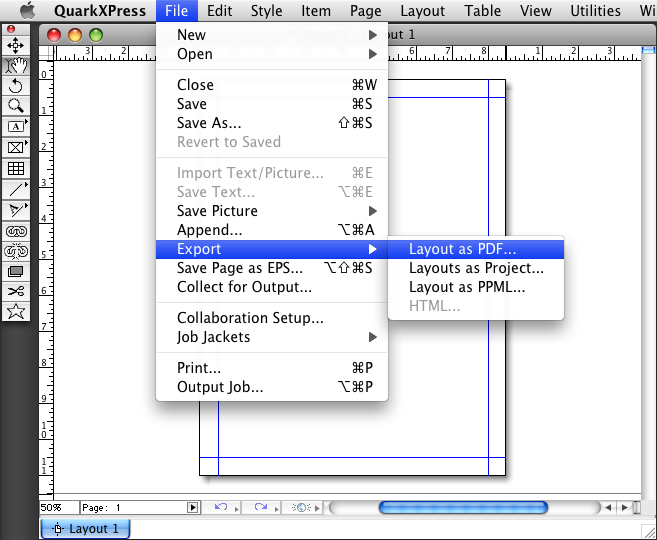Image resolution: width=657 pixels, height=540 pixels.
Task: Choose Save Page as EPS...
Action: coord(272,268)
